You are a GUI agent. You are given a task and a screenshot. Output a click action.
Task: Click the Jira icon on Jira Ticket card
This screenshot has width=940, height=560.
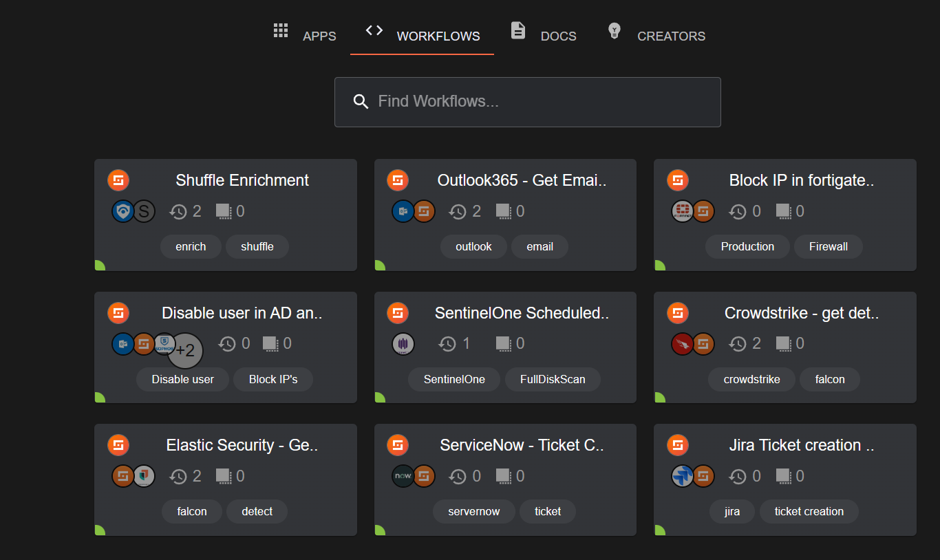(x=682, y=475)
